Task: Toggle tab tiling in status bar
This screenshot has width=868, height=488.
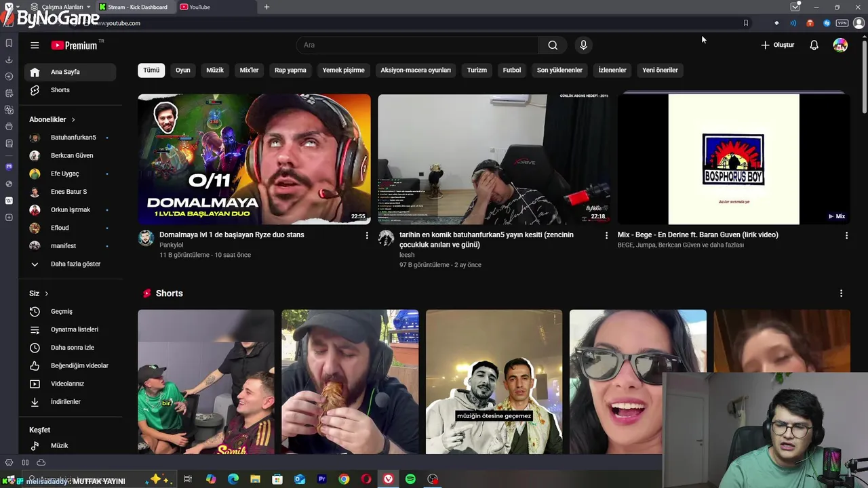Action: click(25, 462)
